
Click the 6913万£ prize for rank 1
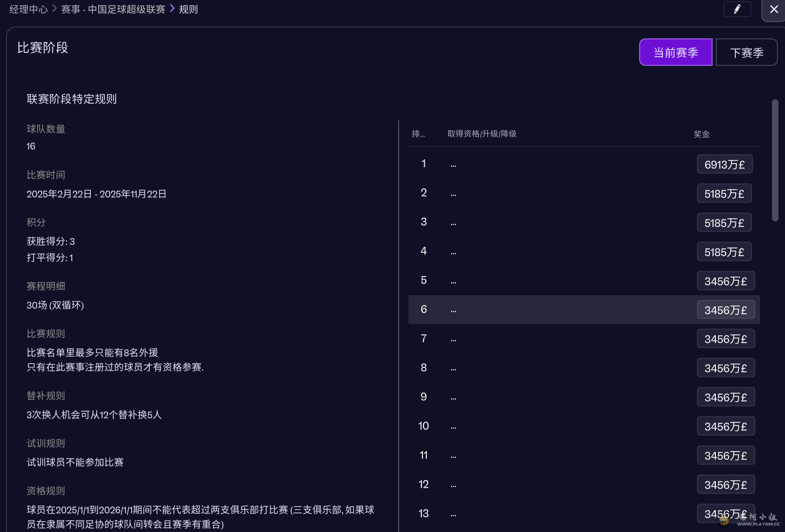coord(724,165)
